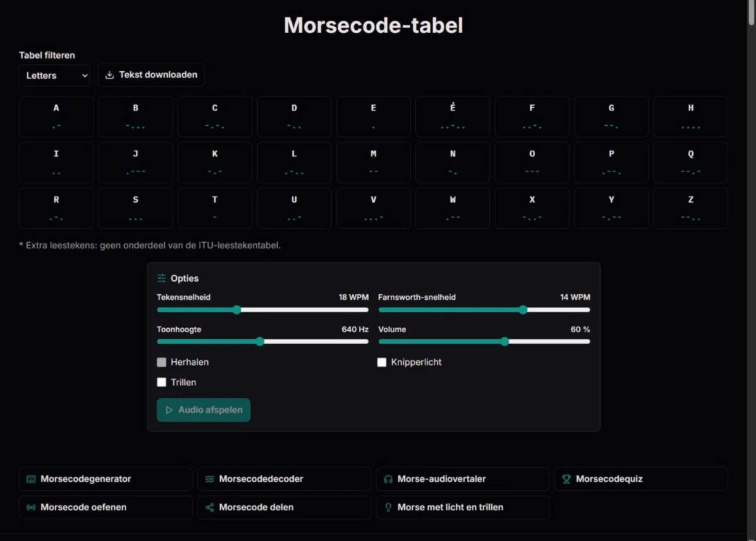The height and width of the screenshot is (541, 756).
Task: Click the waves icon of Morsecodedecoder
Action: [x=210, y=479]
